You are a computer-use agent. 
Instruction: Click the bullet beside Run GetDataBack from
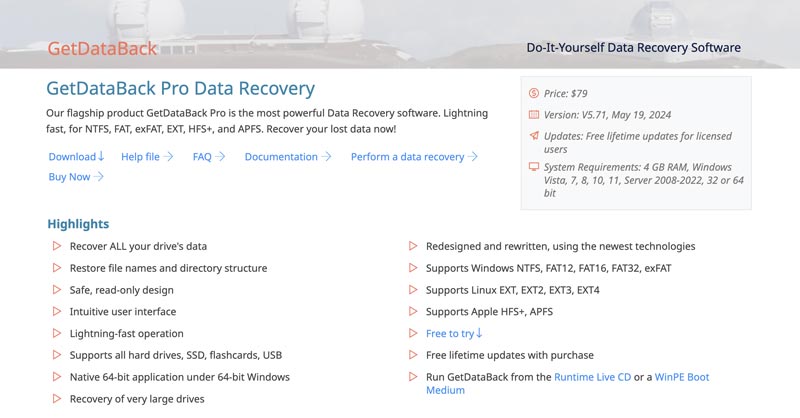(413, 377)
